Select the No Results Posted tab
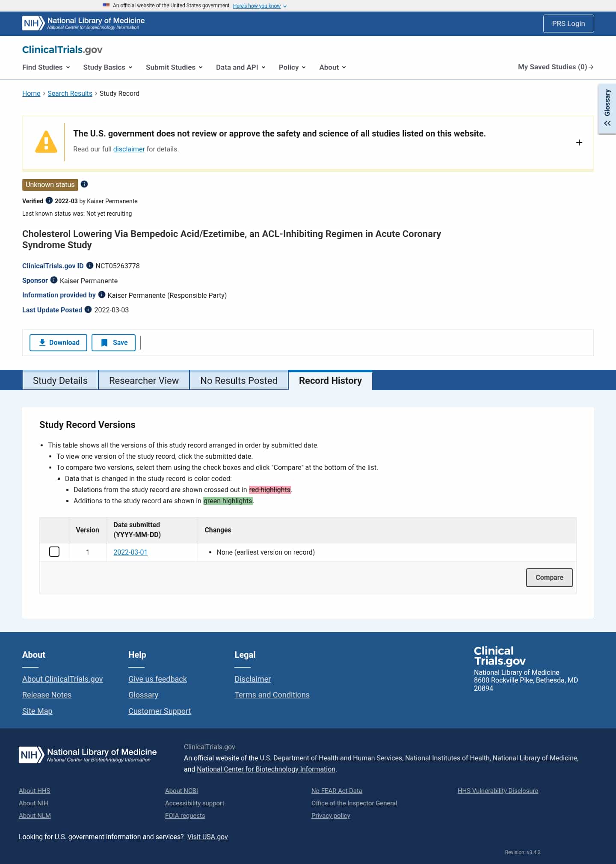This screenshot has width=616, height=864. pos(239,380)
